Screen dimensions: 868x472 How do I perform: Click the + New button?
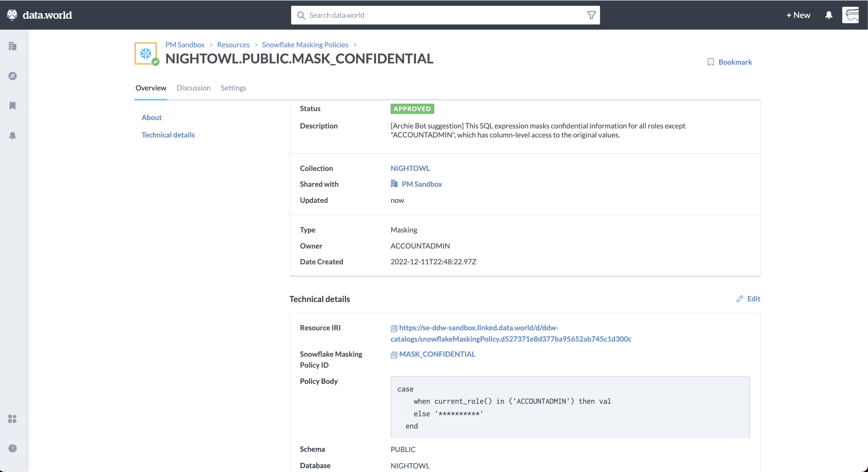point(798,15)
